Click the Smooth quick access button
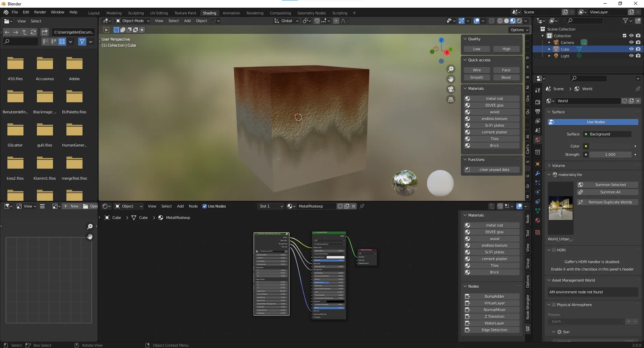This screenshot has width=644, height=348. tap(477, 78)
